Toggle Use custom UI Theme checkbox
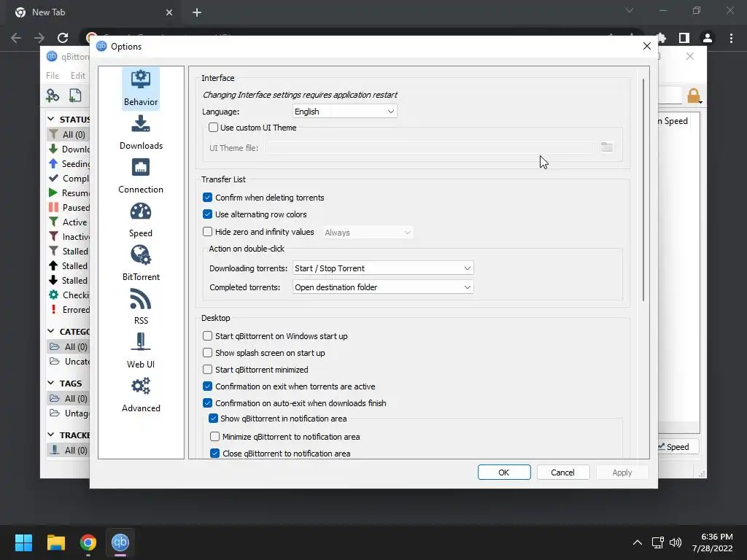The width and height of the screenshot is (747, 560). tap(214, 128)
